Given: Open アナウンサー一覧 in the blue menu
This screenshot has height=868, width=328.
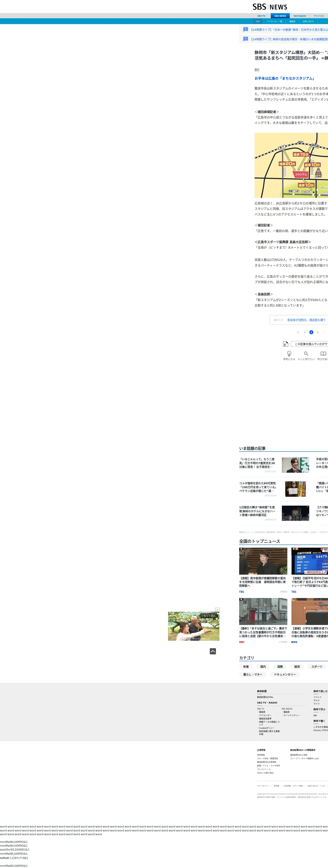Looking at the screenshot, I should 274,22.
